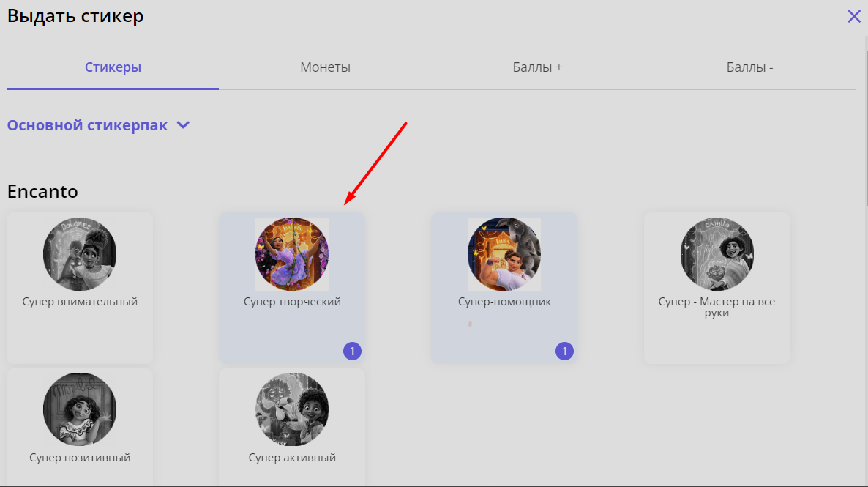
Task: Click the Супер - Мастер на все руки label
Action: pyautogui.click(x=717, y=308)
